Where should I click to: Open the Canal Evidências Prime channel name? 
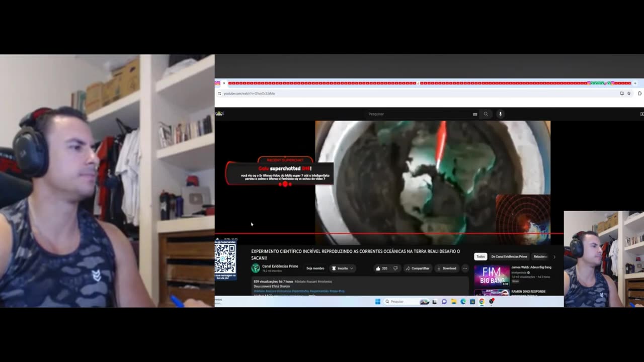coord(280,266)
